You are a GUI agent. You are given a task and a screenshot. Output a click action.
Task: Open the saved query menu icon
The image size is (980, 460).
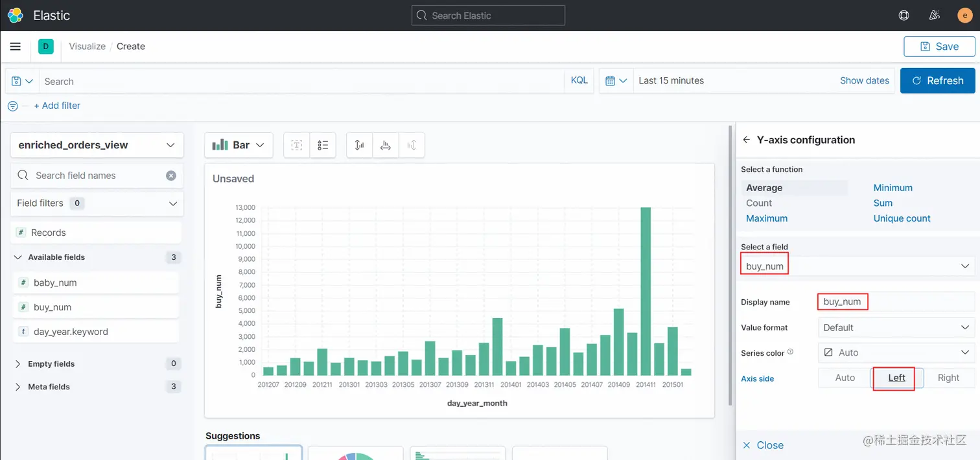click(23, 81)
